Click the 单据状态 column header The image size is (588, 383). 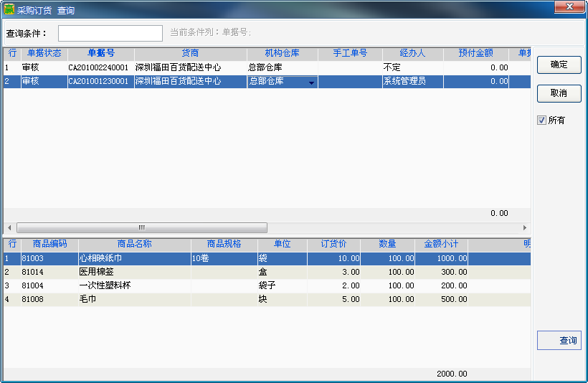pyautogui.click(x=44, y=53)
